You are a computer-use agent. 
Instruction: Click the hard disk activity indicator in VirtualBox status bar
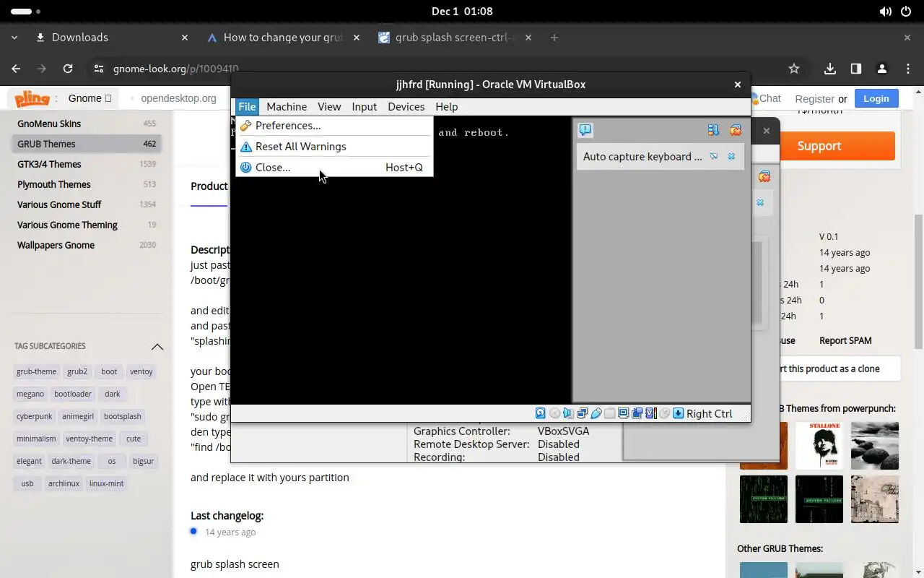540,413
